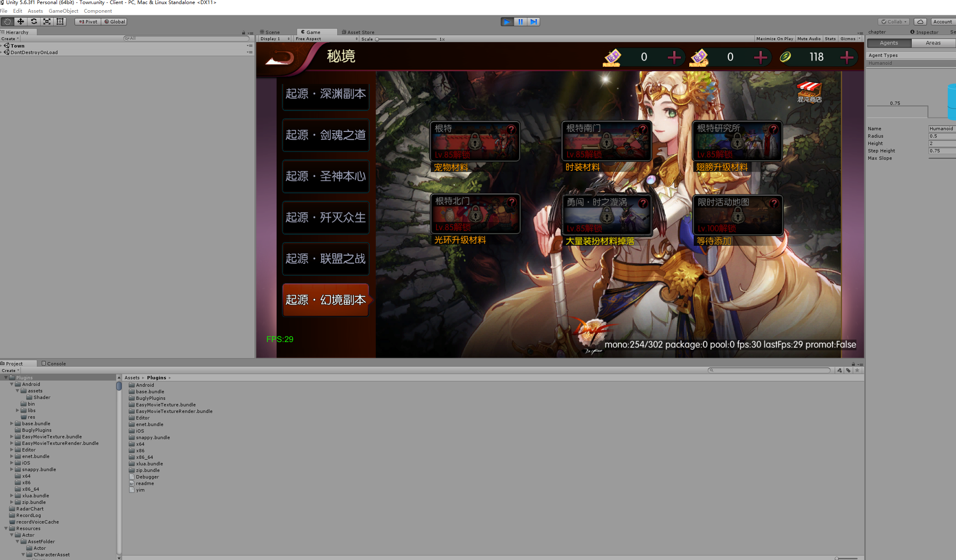Open the Free Aspect dropdown
The width and height of the screenshot is (956, 560).
[x=326, y=39]
